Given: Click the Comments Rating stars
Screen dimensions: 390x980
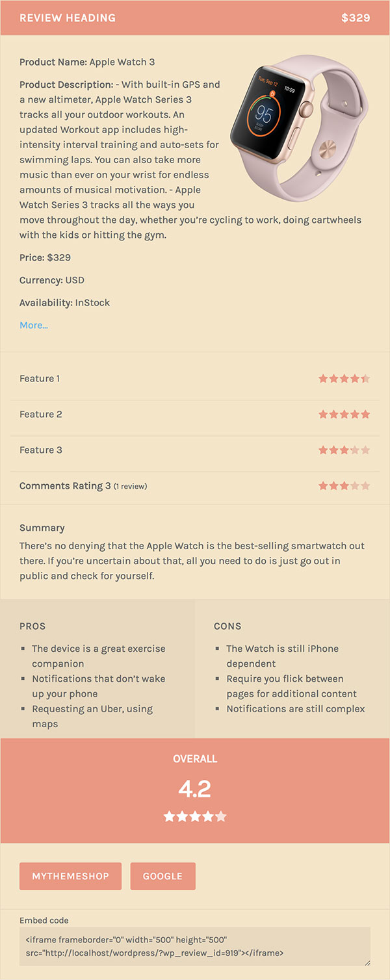Looking at the screenshot, I should (344, 485).
